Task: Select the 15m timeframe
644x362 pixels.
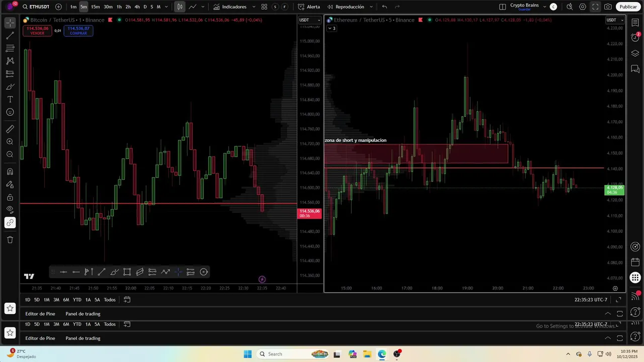Action: click(95, 7)
